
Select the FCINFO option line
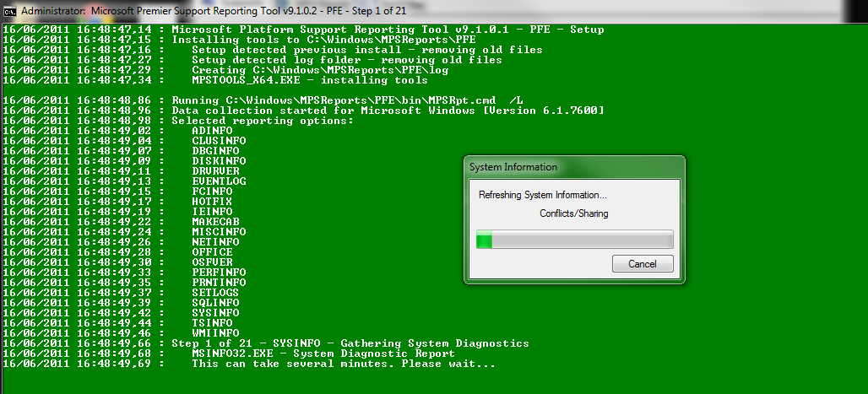(117, 192)
